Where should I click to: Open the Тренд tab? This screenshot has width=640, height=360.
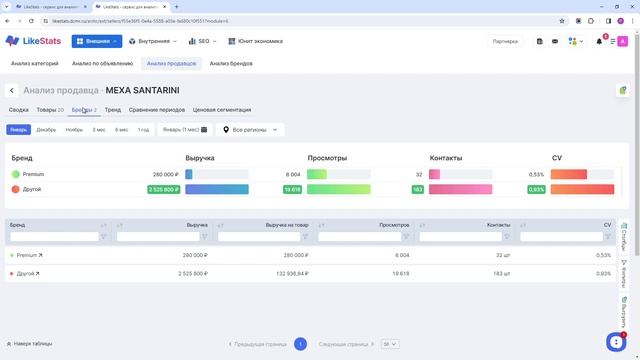[113, 110]
